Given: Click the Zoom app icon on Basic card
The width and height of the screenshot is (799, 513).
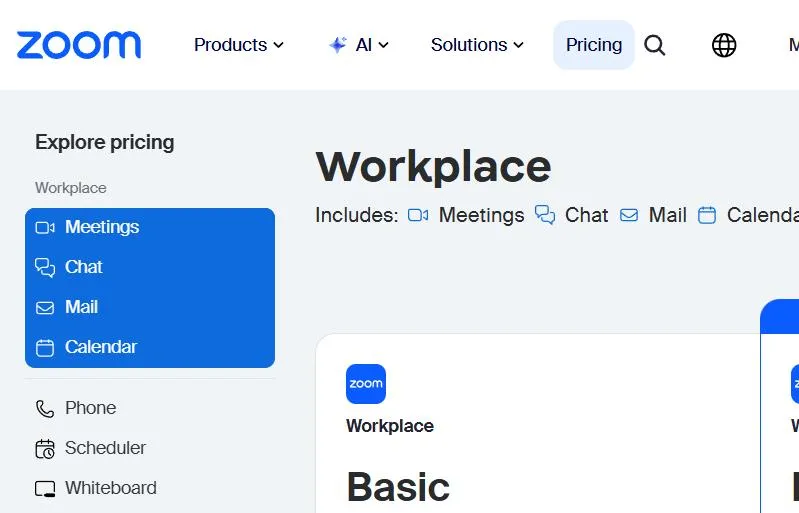Looking at the screenshot, I should [366, 384].
